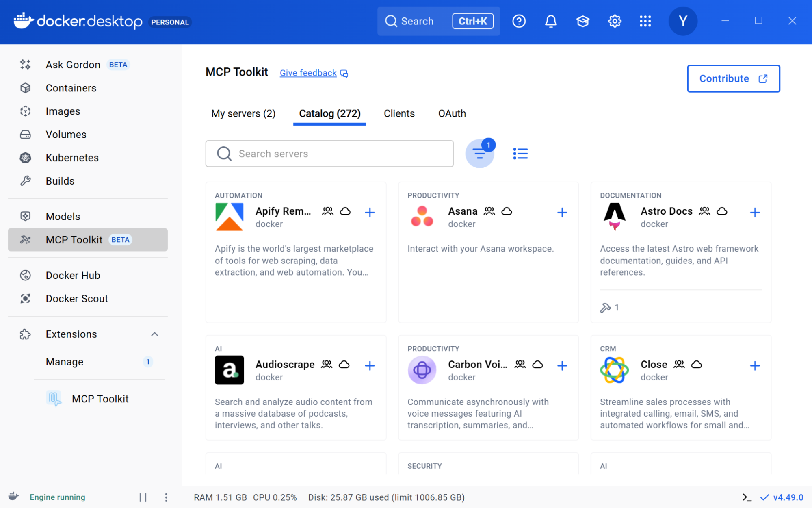This screenshot has width=812, height=508.
Task: Add the Asana server to your toolkit
Action: tap(562, 212)
